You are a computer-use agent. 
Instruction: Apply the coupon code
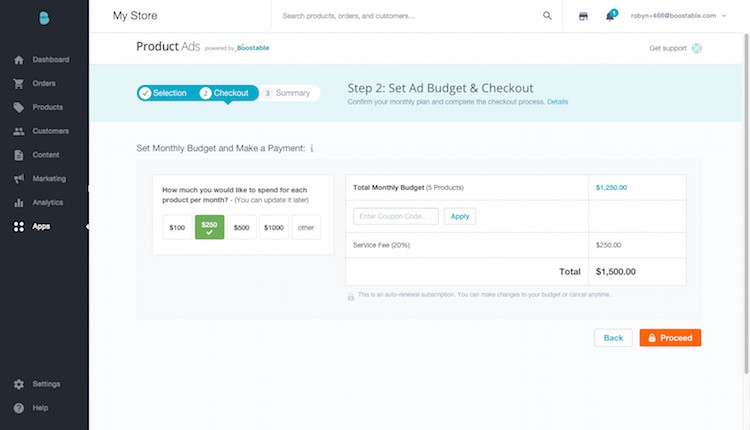point(460,216)
